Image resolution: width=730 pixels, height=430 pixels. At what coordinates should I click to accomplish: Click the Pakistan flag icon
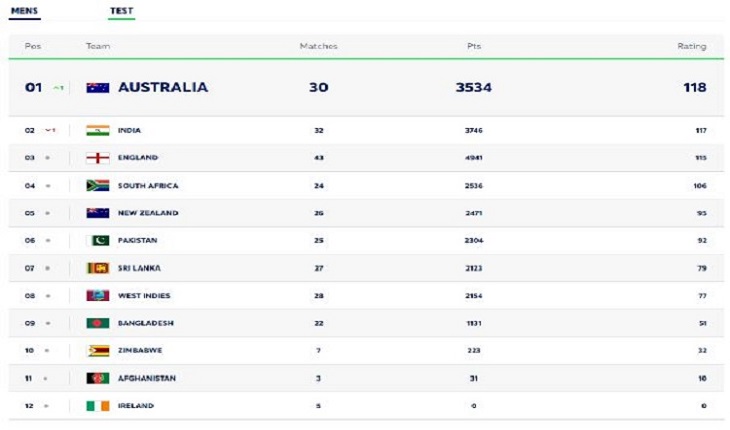[x=98, y=241]
